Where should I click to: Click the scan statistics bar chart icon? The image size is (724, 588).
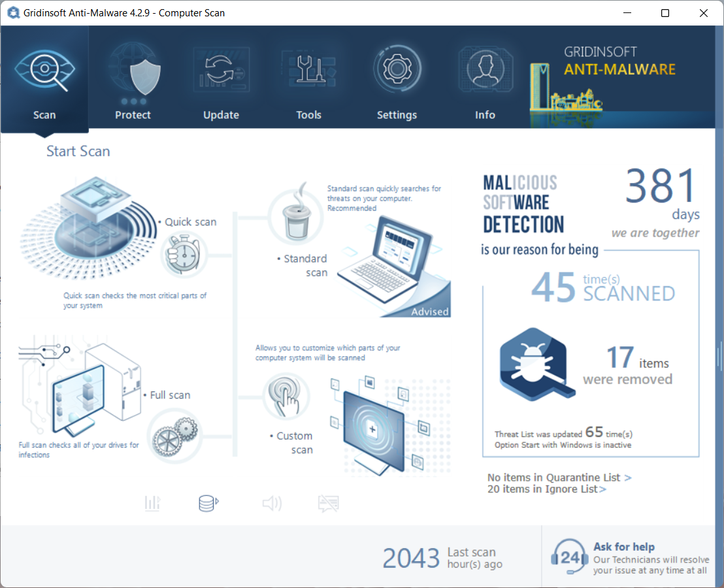point(152,503)
